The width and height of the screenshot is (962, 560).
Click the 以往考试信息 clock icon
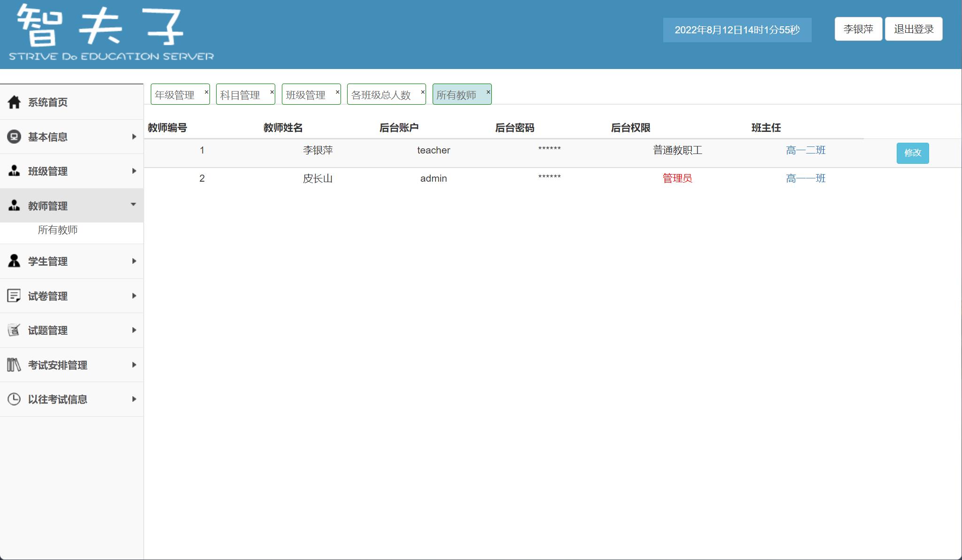click(14, 399)
